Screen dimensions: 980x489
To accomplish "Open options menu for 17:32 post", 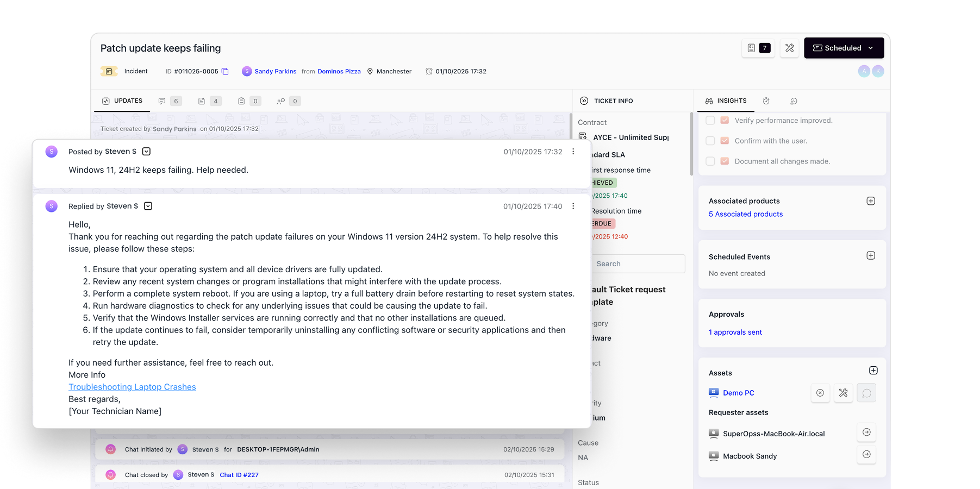I will [x=573, y=152].
